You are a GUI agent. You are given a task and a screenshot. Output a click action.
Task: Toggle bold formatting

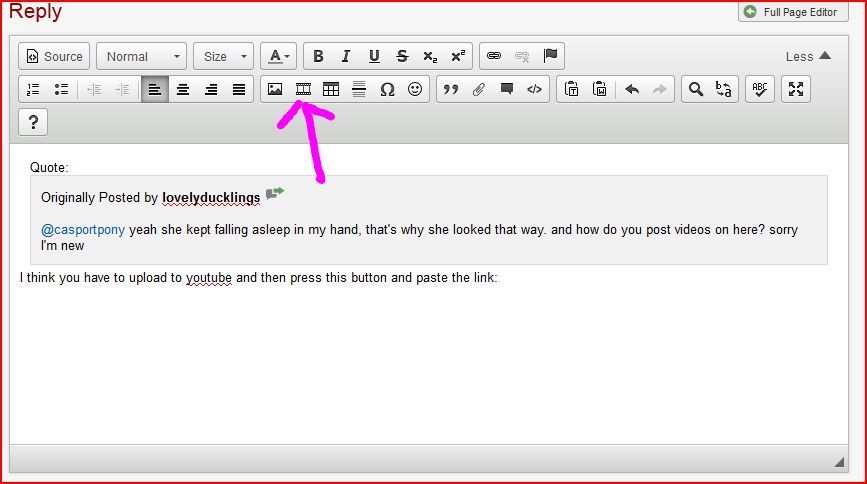(x=318, y=56)
